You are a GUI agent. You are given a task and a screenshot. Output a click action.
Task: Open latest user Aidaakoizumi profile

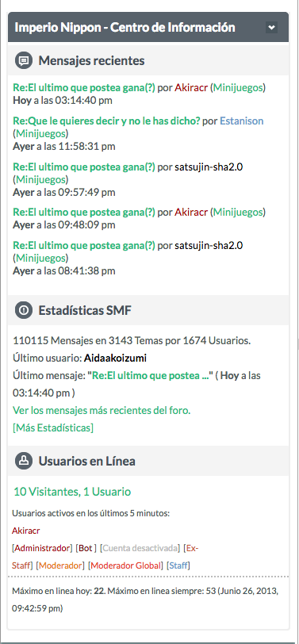[115, 358]
